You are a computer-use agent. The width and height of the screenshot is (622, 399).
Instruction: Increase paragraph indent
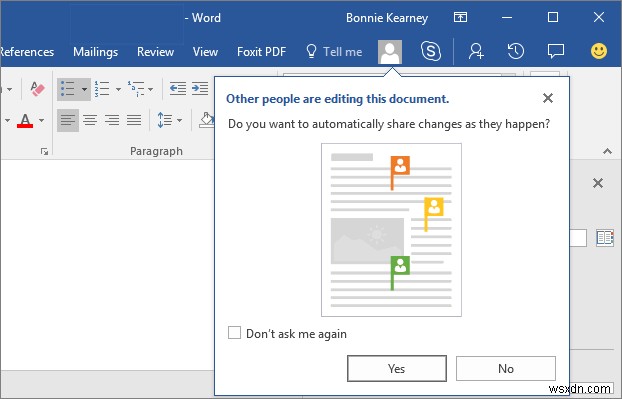(x=200, y=88)
